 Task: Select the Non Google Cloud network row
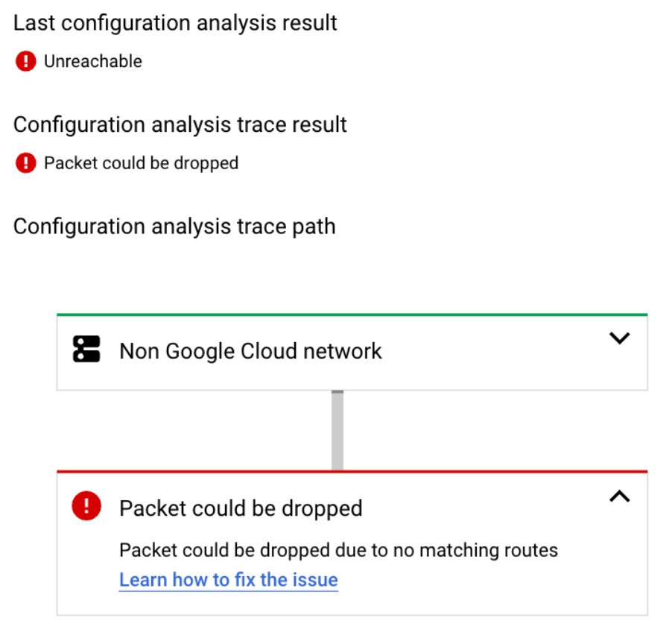[250, 351]
